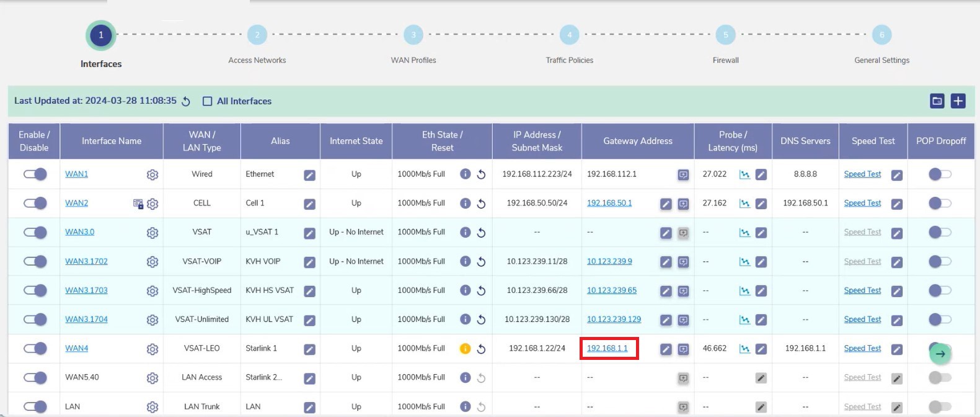The image size is (980, 417).
Task: Check the All Interfaces checkbox
Action: (x=208, y=101)
